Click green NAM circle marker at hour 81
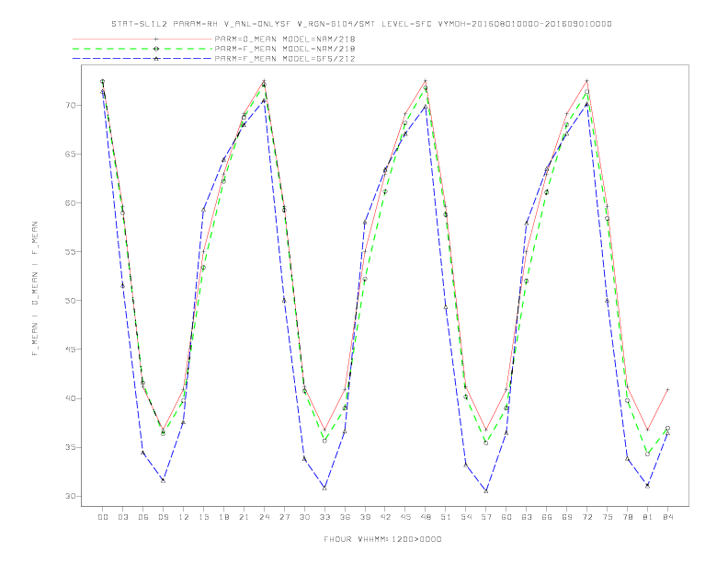The height and width of the screenshot is (563, 728). coord(648,454)
